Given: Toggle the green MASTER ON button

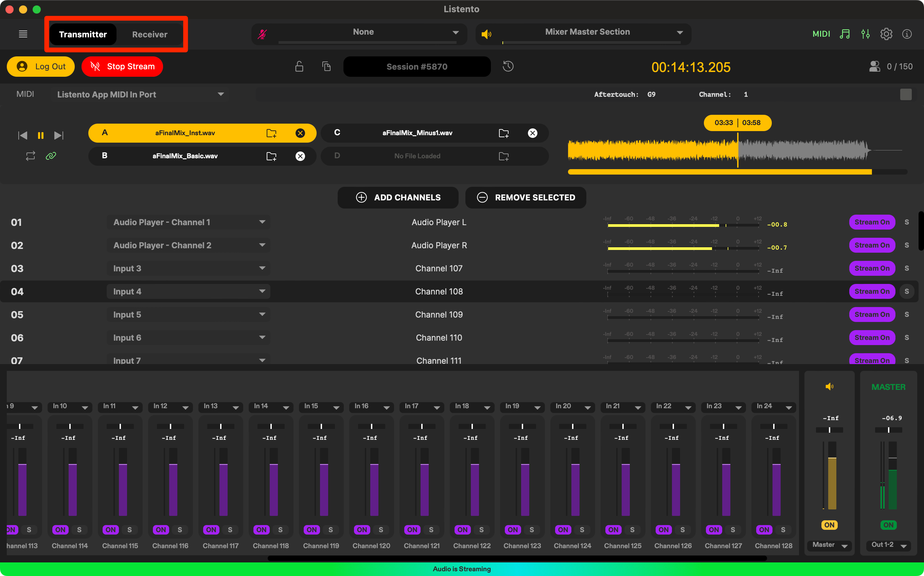Looking at the screenshot, I should pyautogui.click(x=888, y=525).
